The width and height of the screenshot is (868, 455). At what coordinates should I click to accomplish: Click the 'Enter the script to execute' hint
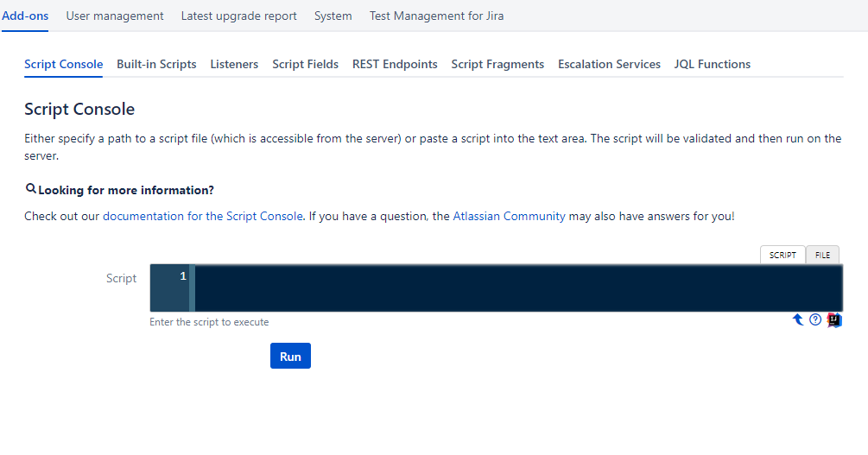click(x=209, y=322)
